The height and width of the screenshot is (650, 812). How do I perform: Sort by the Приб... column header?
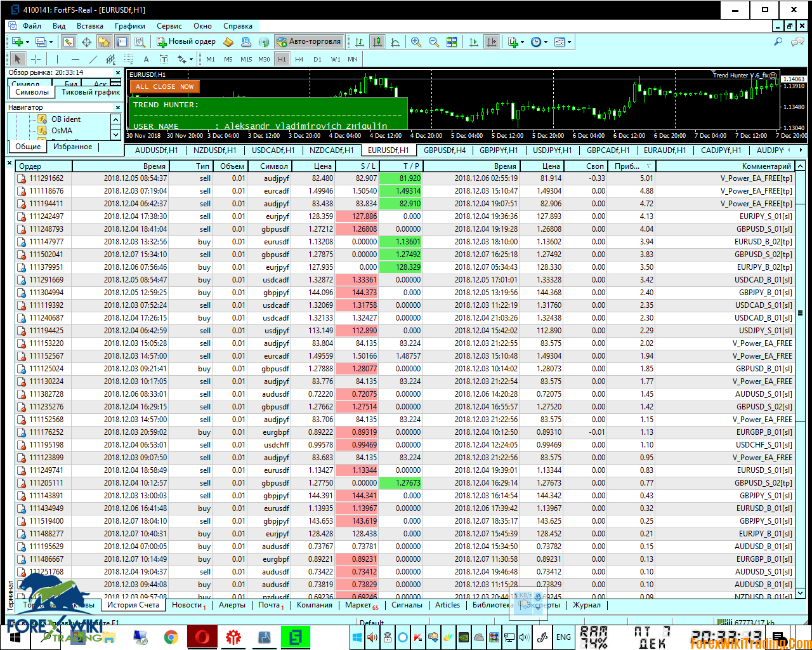[632, 166]
